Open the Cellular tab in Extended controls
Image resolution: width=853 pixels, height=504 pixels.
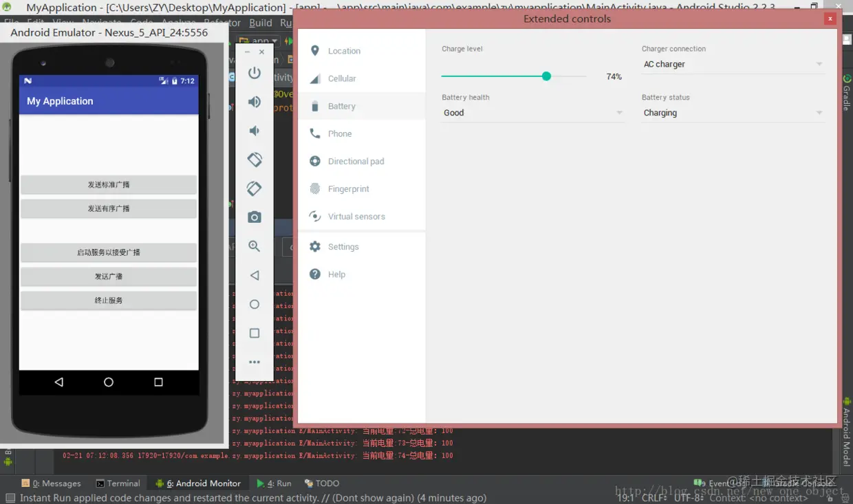362,78
